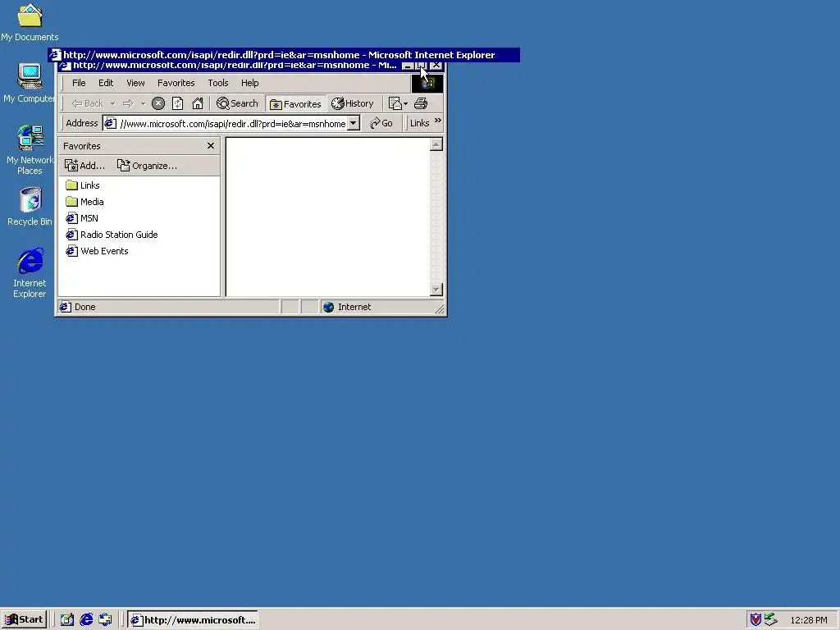The height and width of the screenshot is (630, 840).
Task: Click the Back navigation button
Action: pyautogui.click(x=87, y=103)
